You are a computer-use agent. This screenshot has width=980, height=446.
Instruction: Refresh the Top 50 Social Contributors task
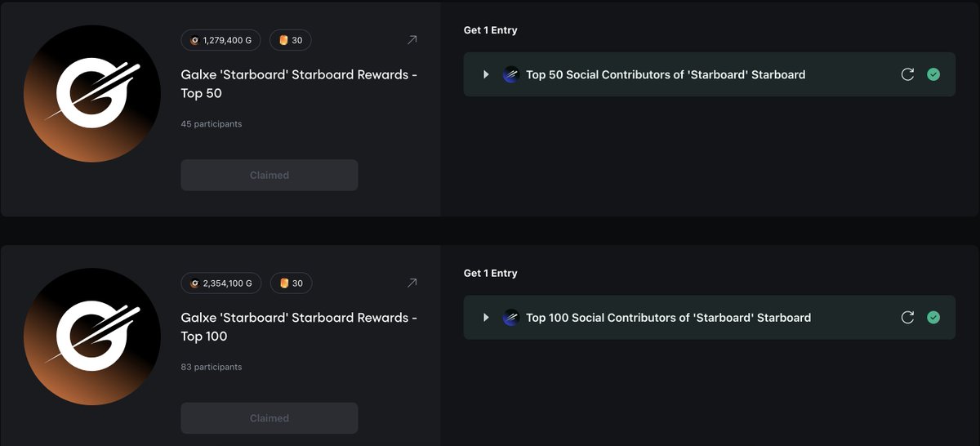[x=907, y=74]
